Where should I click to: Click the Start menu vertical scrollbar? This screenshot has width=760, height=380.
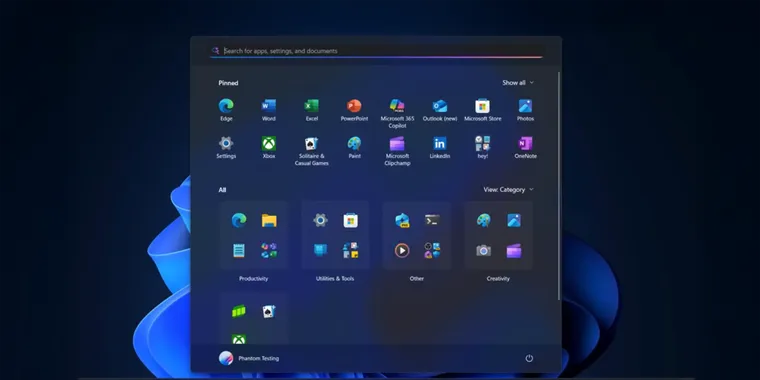[559, 186]
